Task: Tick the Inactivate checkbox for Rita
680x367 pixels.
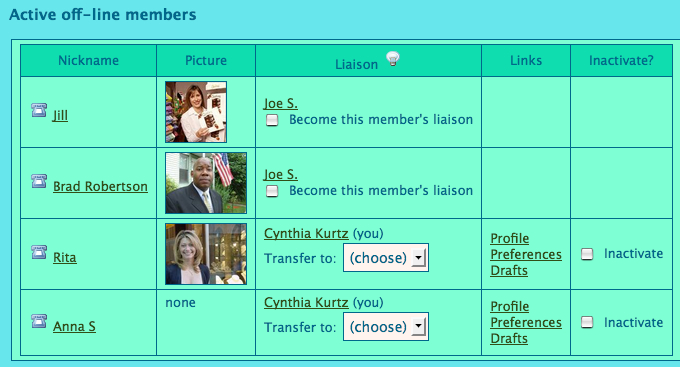Action: pyautogui.click(x=587, y=254)
